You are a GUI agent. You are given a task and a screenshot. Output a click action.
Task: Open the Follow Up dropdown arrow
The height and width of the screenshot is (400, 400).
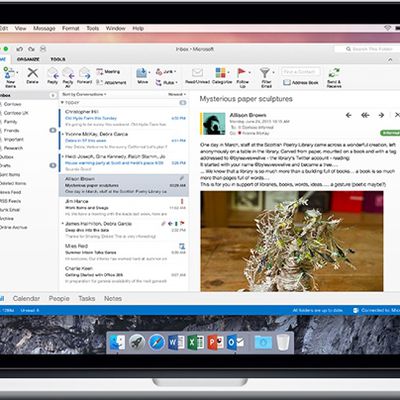pos(249,72)
